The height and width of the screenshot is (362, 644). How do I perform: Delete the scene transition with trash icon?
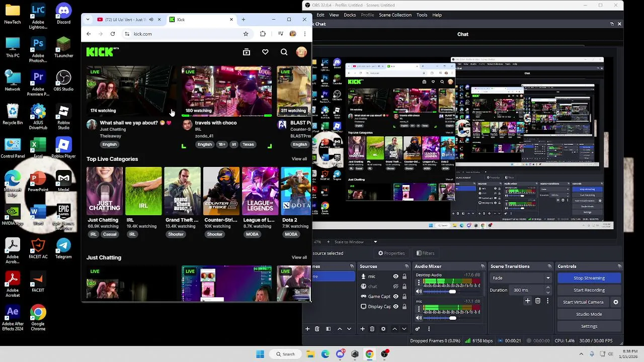point(538,301)
